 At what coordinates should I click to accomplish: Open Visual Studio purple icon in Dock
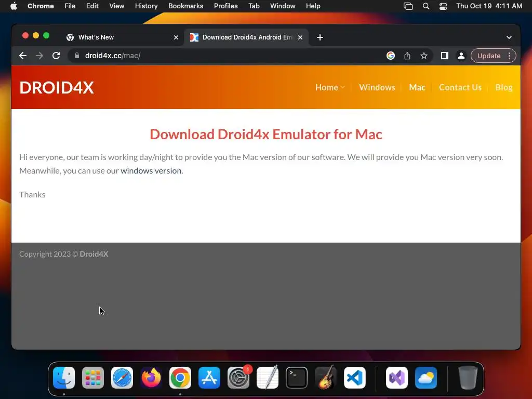(x=397, y=378)
